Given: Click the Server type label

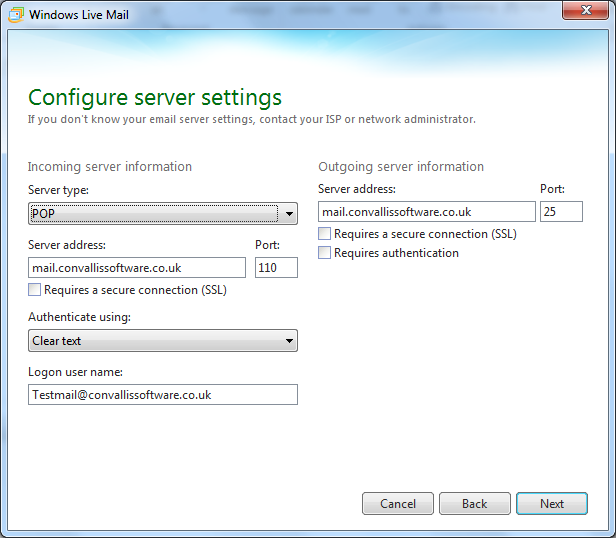Looking at the screenshot, I should [59, 190].
